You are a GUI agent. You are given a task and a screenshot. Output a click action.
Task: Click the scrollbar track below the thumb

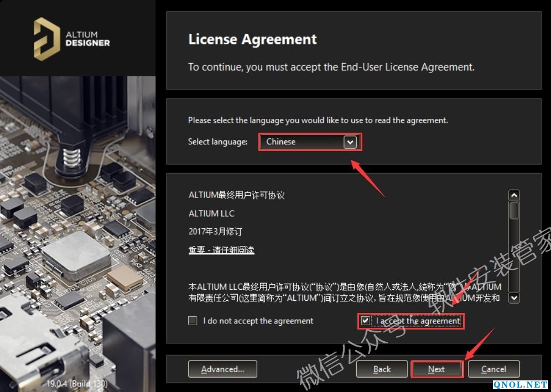click(514, 256)
